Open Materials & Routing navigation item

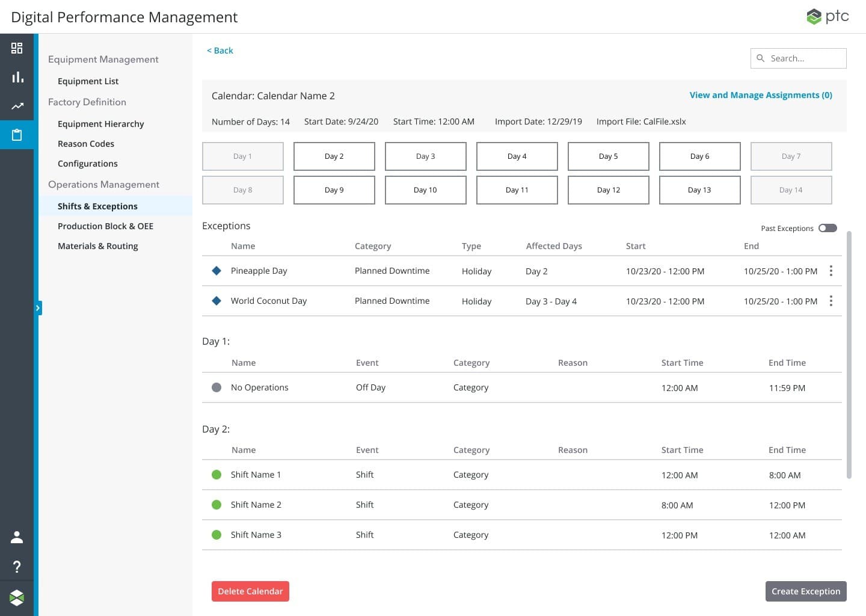(97, 246)
